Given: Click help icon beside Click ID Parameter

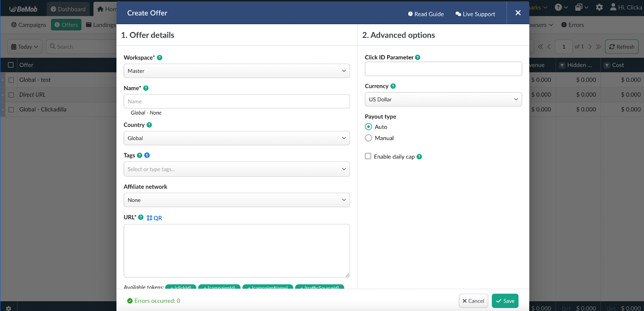Looking at the screenshot, I should coord(417,58).
